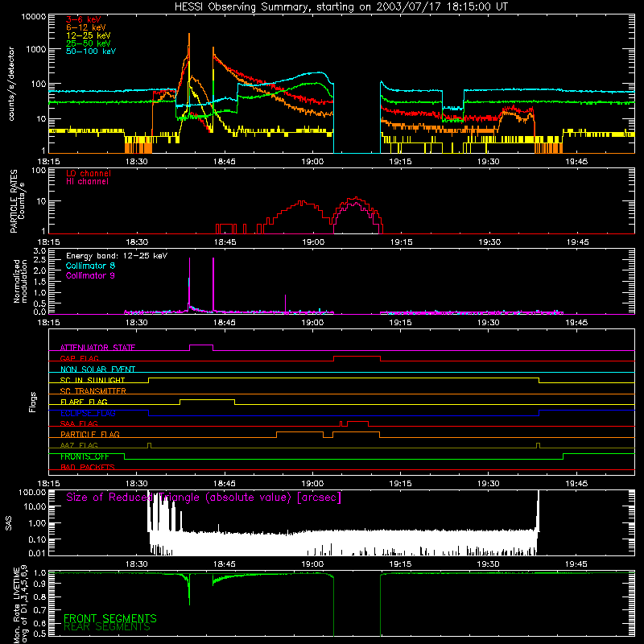Click the raised gap flag segment on the red line
Image resolution: width=644 pixels, height=644 pixels.
coord(357,356)
